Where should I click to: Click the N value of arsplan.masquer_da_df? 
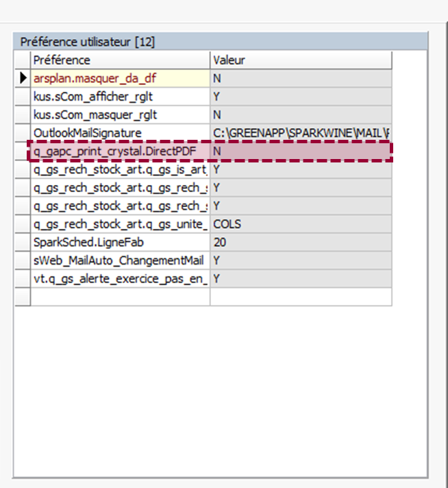click(x=300, y=78)
